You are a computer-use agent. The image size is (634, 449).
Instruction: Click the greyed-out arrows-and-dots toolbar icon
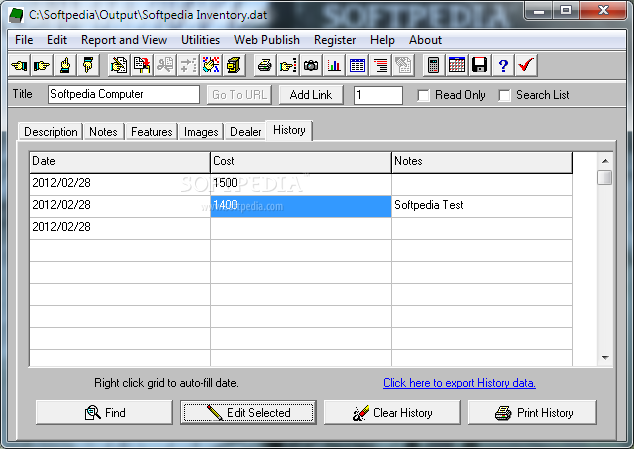[188, 65]
